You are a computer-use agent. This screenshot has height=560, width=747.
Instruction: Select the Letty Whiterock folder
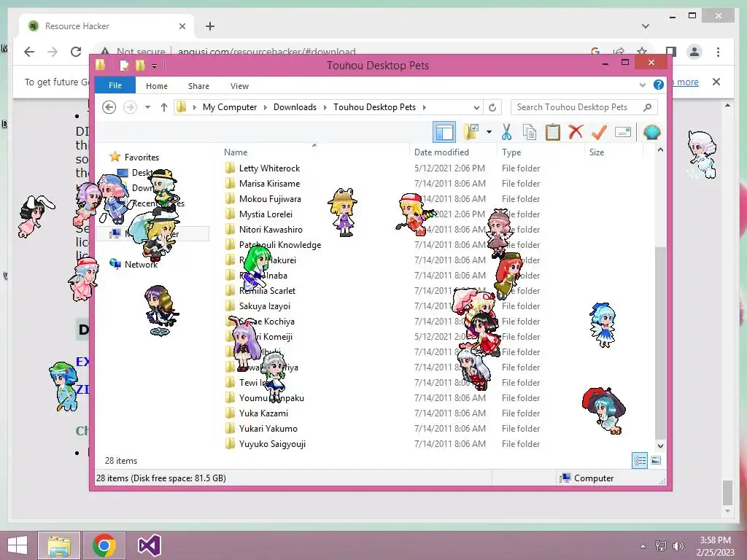click(x=270, y=168)
